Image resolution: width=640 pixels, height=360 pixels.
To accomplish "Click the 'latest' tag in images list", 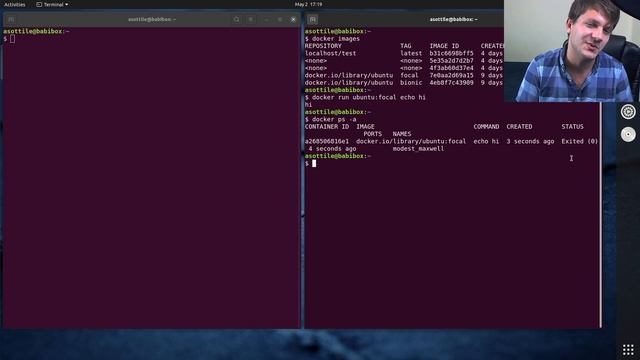I will point(411,53).
